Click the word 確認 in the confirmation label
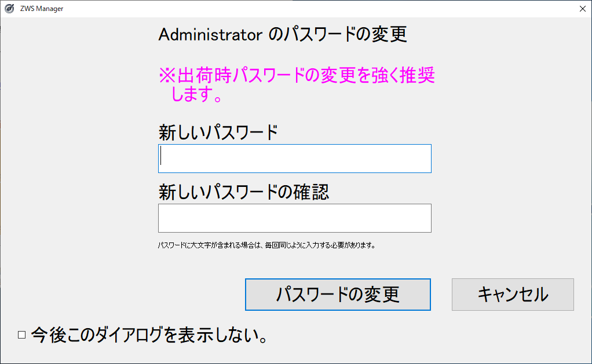The width and height of the screenshot is (592, 364). pos(313,192)
